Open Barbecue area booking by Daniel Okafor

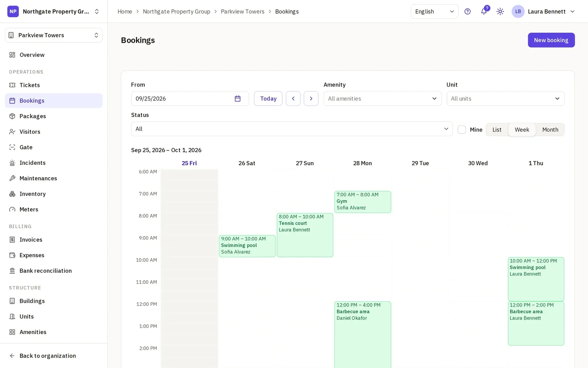pyautogui.click(x=363, y=335)
